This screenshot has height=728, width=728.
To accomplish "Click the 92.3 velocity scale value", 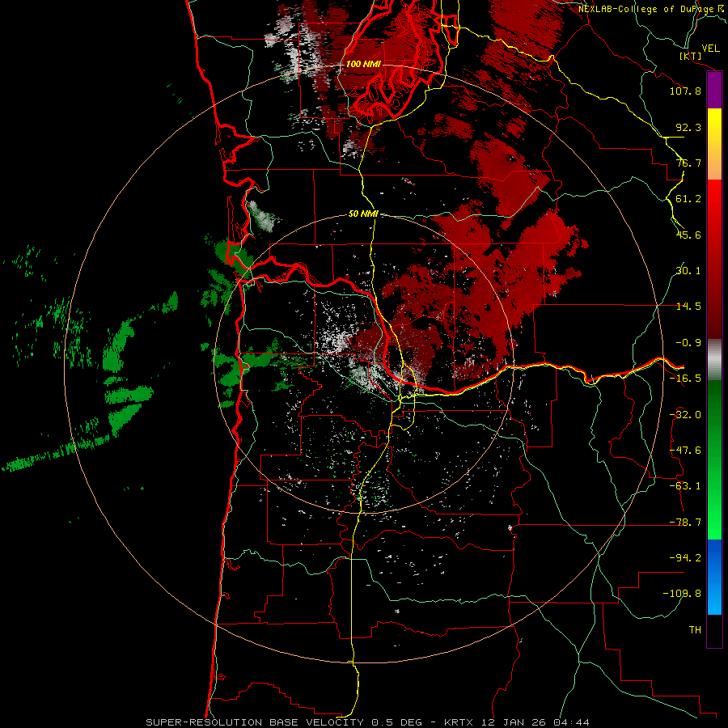I will point(688,127).
